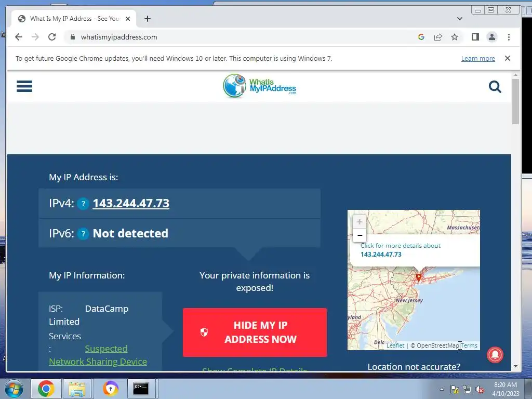The width and height of the screenshot is (532, 399).
Task: Go back with the browser back arrow
Action: point(19,37)
